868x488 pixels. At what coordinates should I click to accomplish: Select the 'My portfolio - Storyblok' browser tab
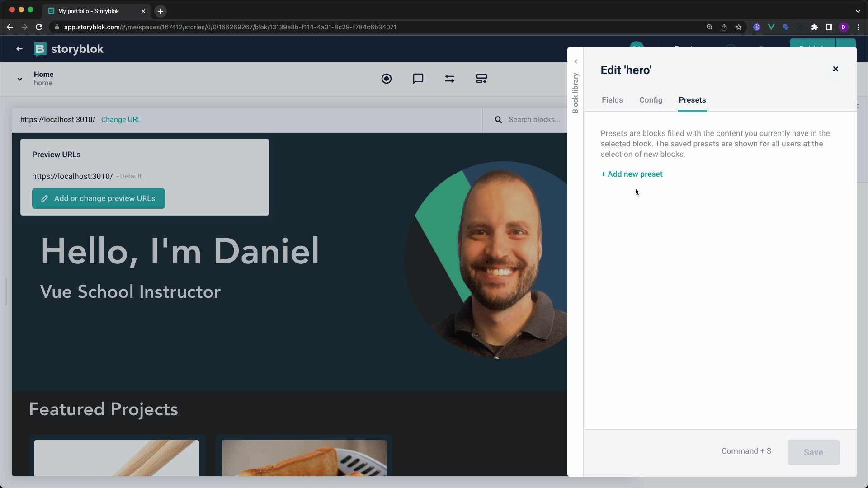[x=96, y=11]
